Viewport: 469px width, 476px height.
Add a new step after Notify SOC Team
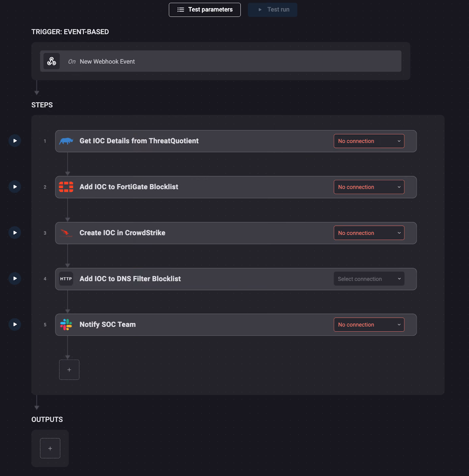pos(69,370)
